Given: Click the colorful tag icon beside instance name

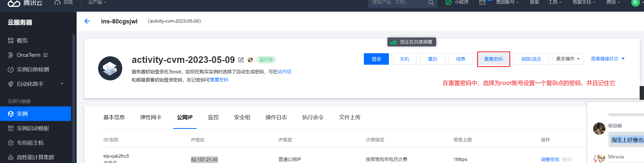Looking at the screenshot, I should pos(250,60).
